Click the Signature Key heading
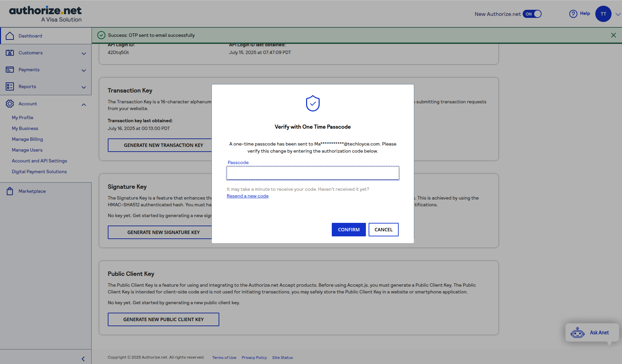The width and height of the screenshot is (622, 364). coord(127,187)
